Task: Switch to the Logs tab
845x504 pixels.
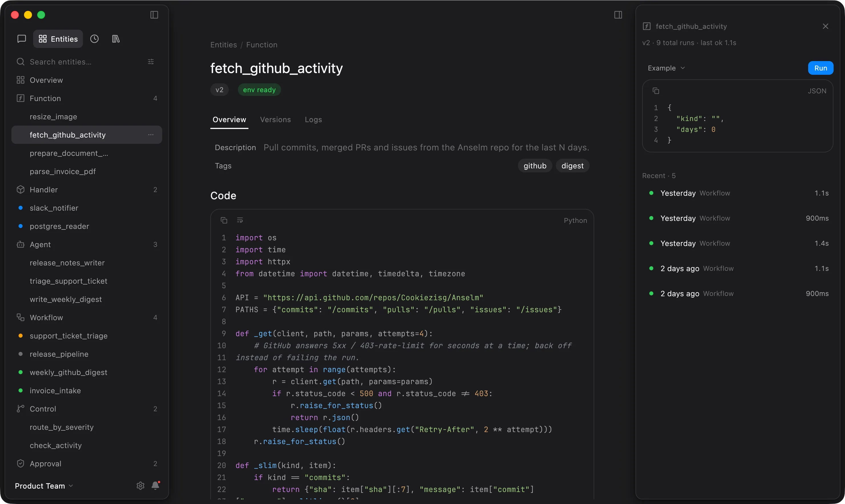Action: tap(313, 120)
